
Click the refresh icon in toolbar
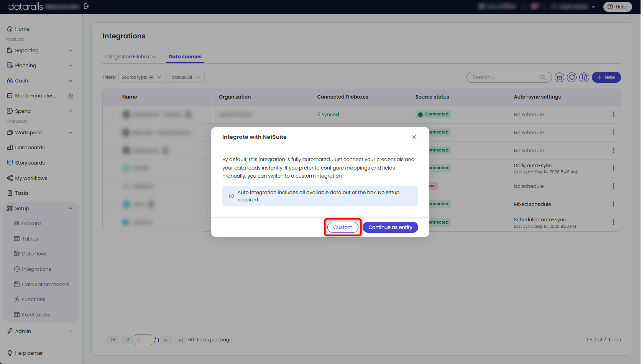[x=572, y=77]
